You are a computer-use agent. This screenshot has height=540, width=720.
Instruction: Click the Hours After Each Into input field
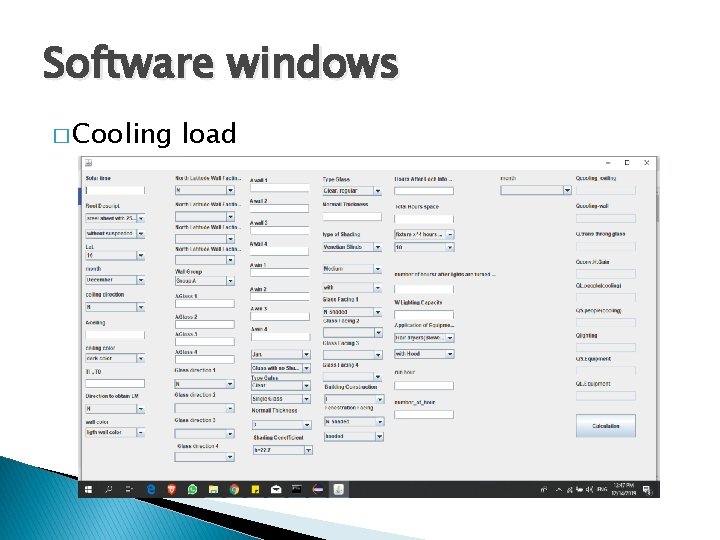[424, 191]
